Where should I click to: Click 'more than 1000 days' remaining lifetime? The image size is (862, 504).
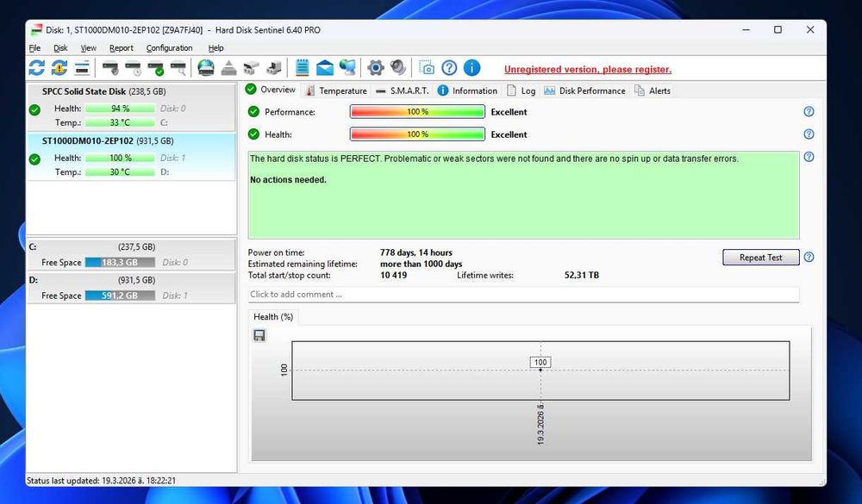(422, 264)
